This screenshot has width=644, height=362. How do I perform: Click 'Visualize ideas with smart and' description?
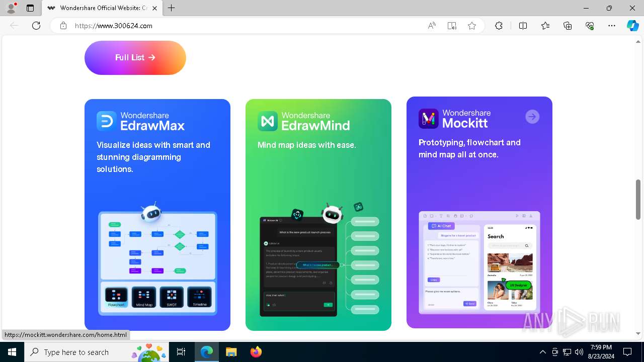(153, 145)
